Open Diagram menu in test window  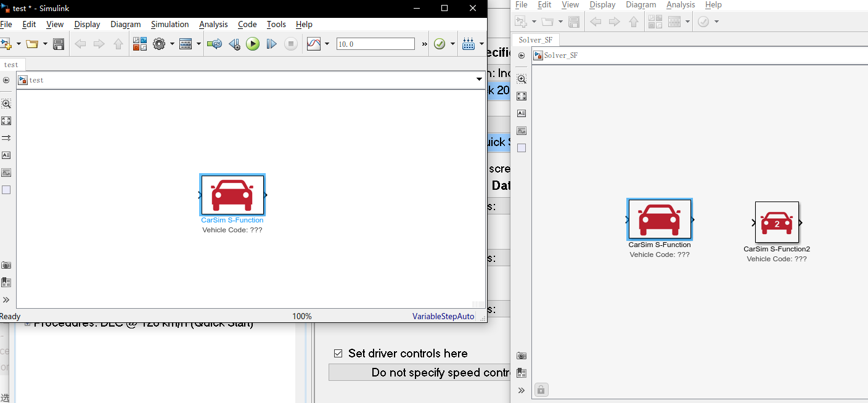tap(126, 24)
